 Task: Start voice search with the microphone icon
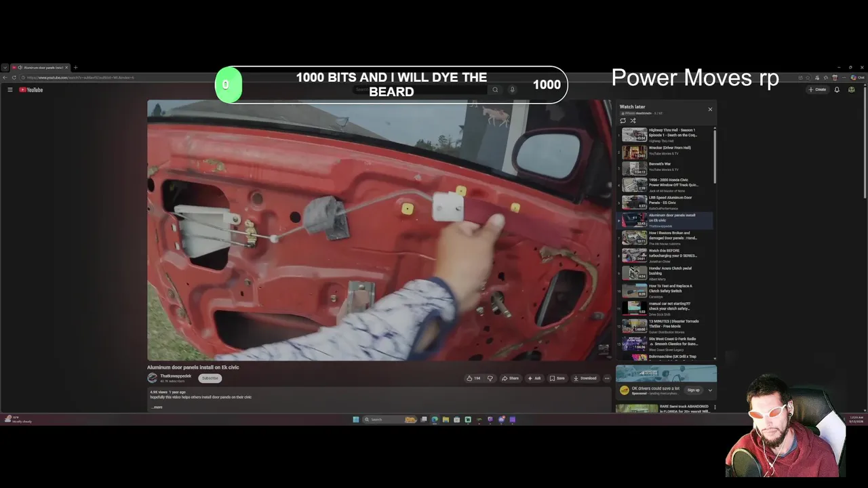tap(512, 89)
